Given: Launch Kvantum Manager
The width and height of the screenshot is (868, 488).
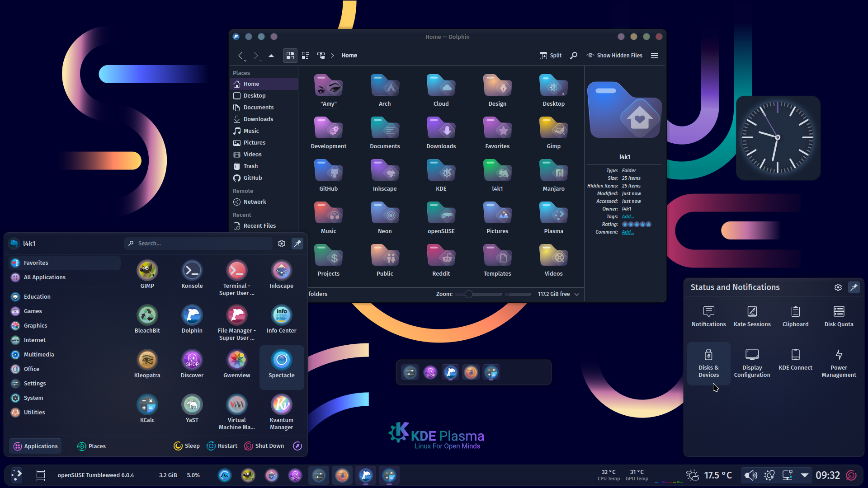Looking at the screenshot, I should 281,412.
